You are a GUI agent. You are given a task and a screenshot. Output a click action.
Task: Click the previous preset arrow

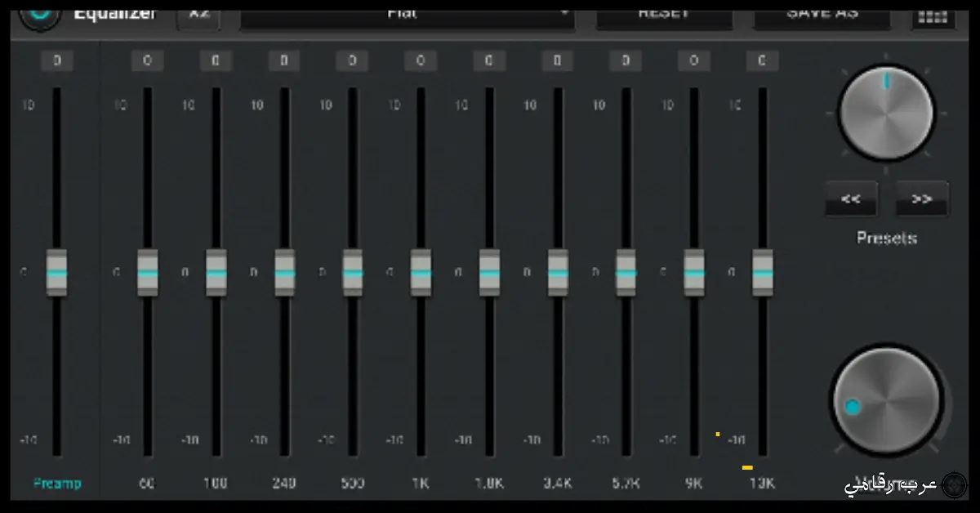851,198
